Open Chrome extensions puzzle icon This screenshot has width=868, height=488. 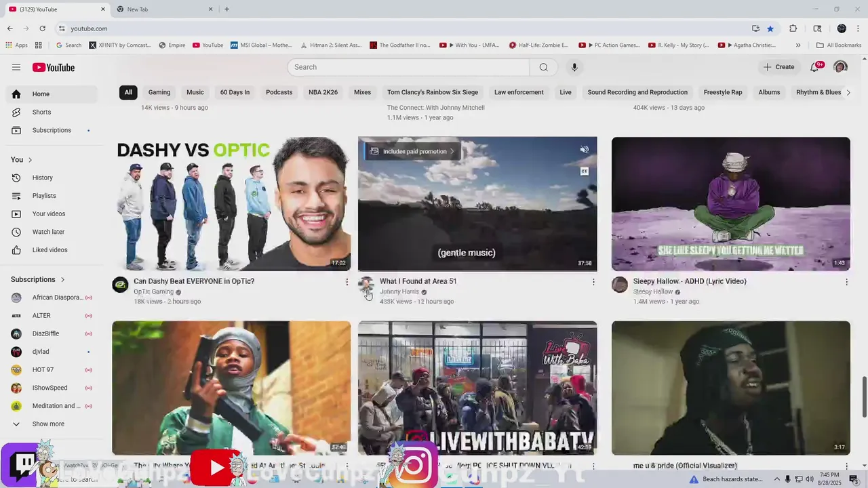793,28
